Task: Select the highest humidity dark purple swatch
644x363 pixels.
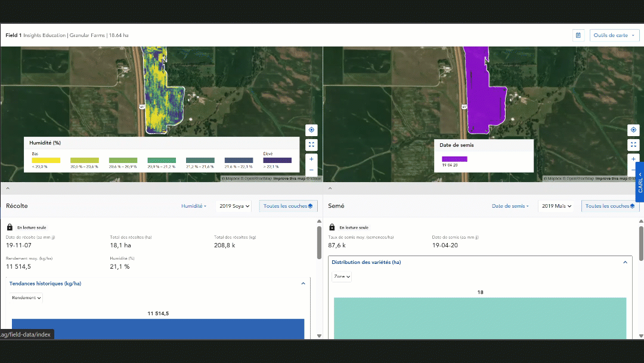Action: coord(277,161)
